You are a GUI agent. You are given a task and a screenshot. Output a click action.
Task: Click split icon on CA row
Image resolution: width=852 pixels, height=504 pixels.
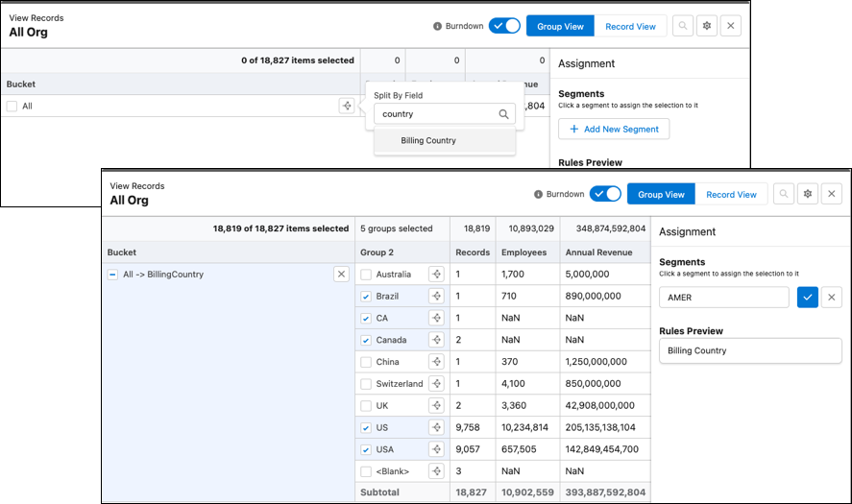pos(436,318)
